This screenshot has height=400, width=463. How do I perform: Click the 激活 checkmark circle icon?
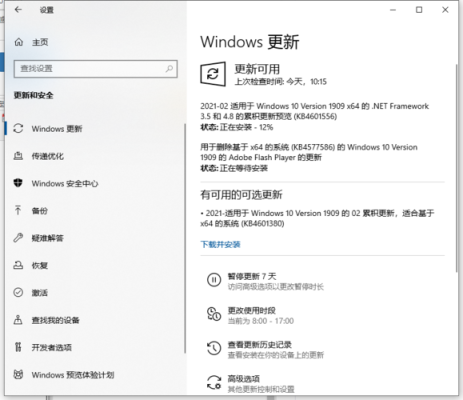[x=18, y=292]
